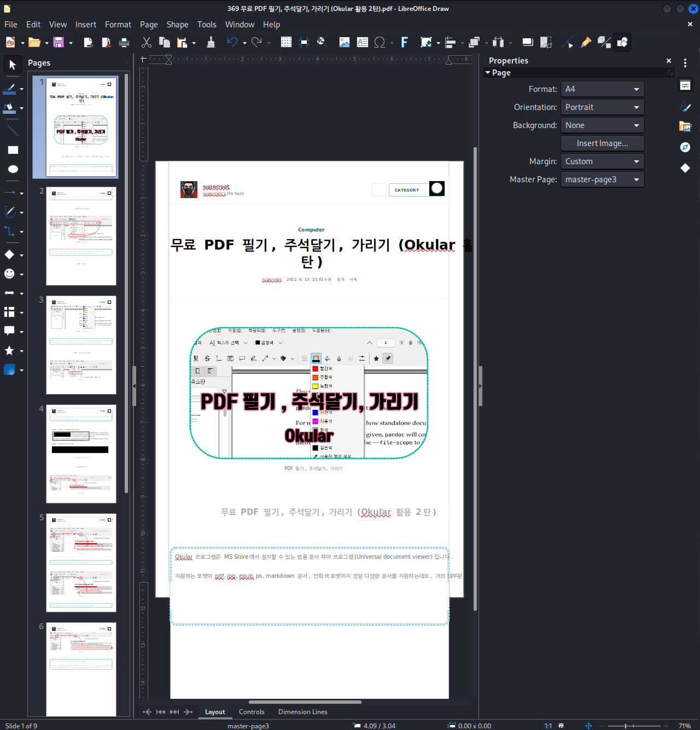The image size is (700, 730).
Task: Toggle Gluepoint functions icon
Action: point(586,42)
